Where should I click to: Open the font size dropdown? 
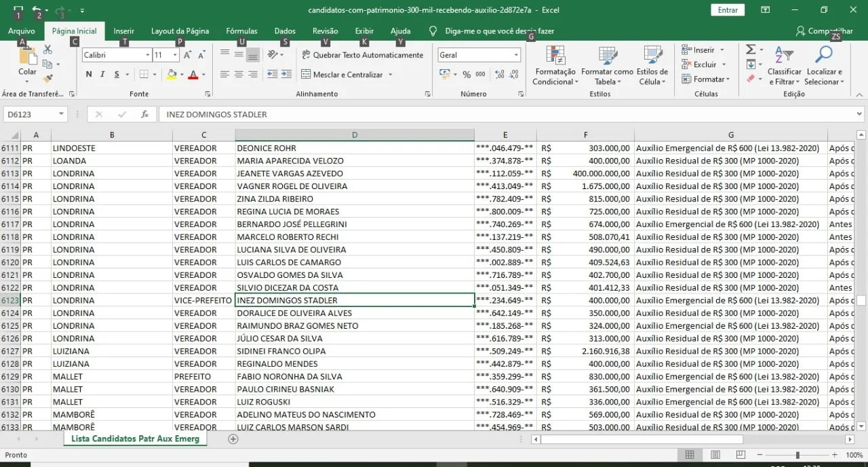pyautogui.click(x=176, y=55)
